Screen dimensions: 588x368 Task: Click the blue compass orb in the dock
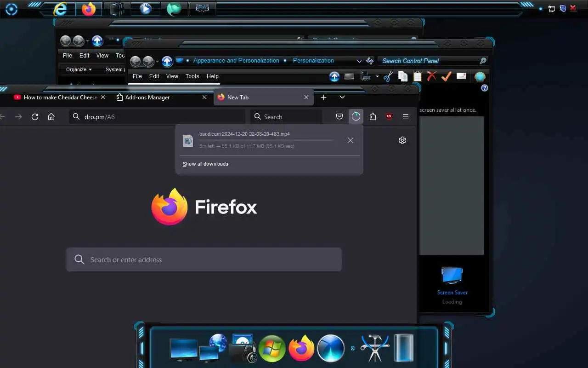coord(331,349)
